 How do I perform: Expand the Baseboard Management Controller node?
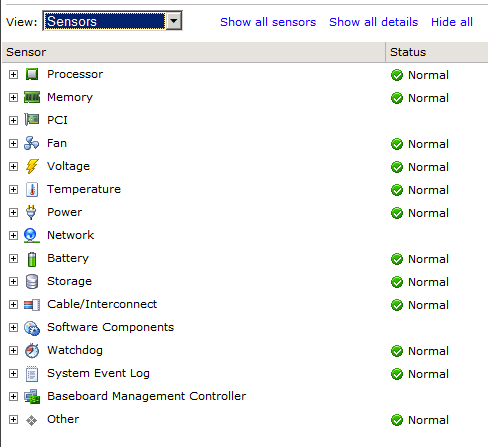coord(13,396)
